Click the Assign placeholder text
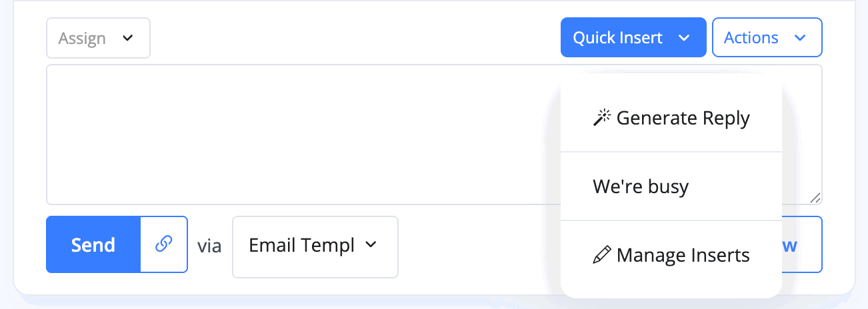Viewport: 868px width, 309px height. pos(82,38)
